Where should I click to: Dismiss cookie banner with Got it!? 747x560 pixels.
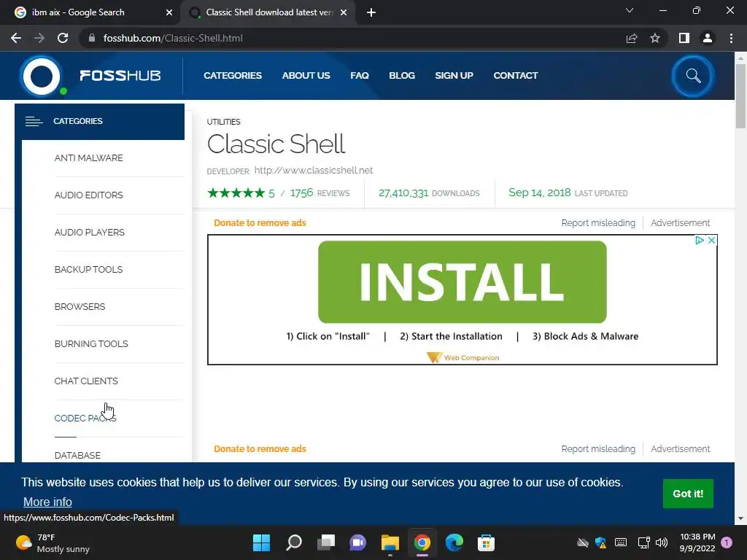pyautogui.click(x=688, y=494)
